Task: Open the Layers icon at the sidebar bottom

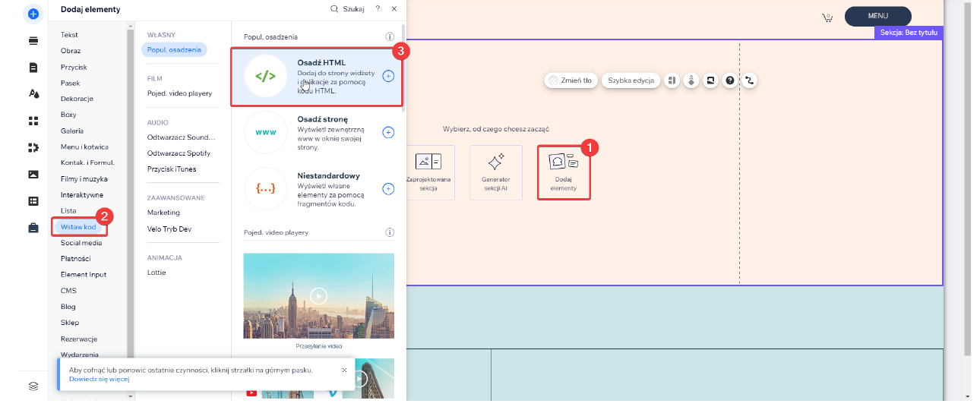Action: (33, 386)
